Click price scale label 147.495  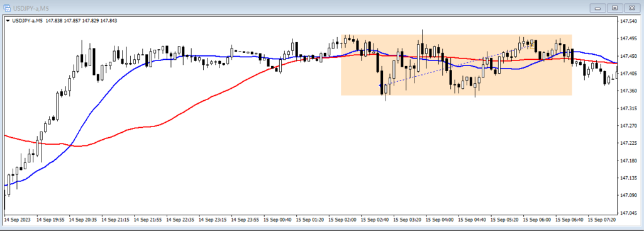click(629, 38)
